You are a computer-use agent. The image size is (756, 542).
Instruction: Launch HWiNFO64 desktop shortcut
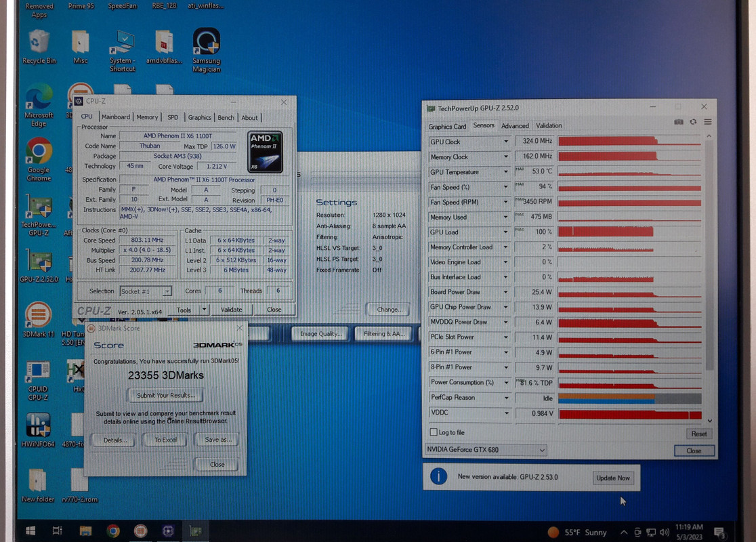tap(38, 430)
